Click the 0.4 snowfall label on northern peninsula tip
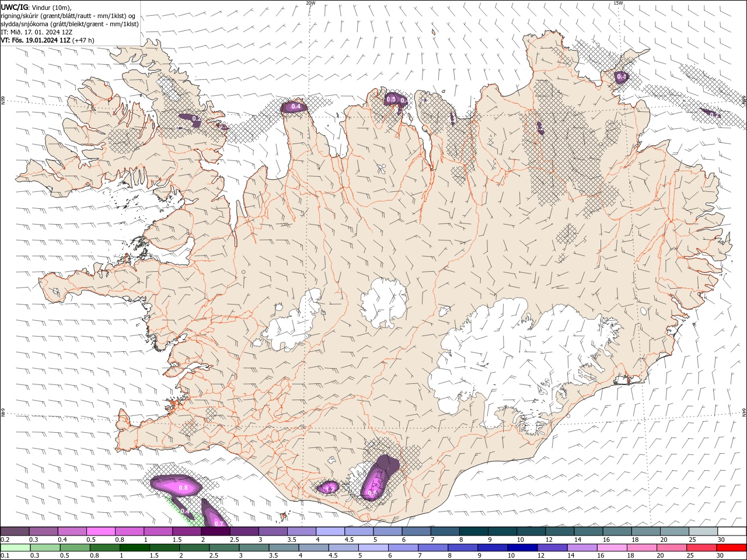The image size is (747, 560). (x=296, y=107)
